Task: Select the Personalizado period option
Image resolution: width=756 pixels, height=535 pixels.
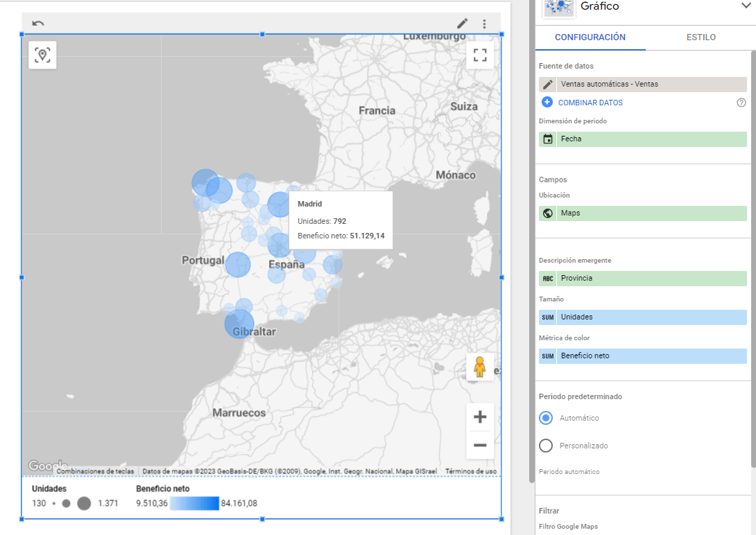Action: coord(546,446)
